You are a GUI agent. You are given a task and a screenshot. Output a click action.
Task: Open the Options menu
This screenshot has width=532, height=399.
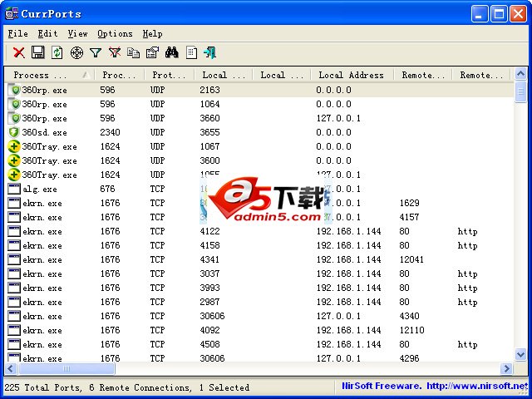click(115, 33)
